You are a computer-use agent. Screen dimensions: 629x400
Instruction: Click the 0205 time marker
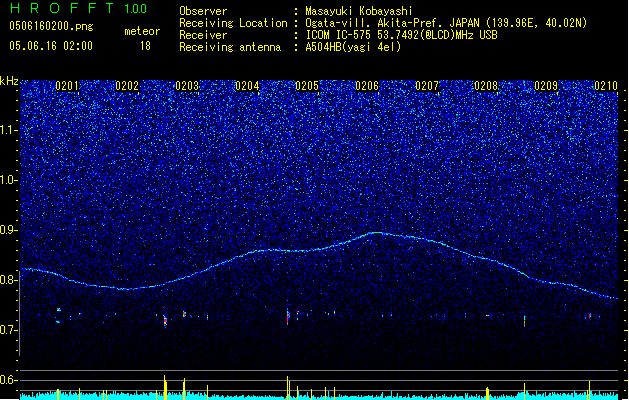(x=307, y=86)
